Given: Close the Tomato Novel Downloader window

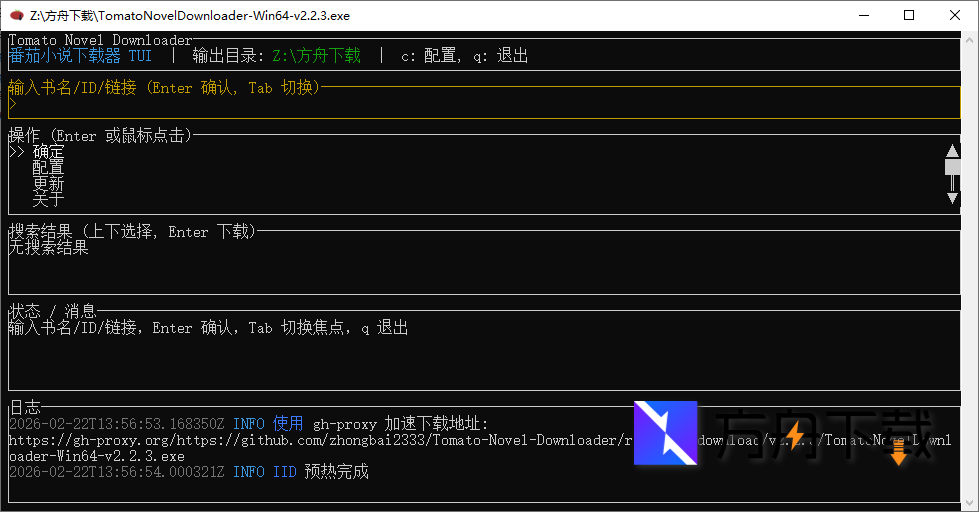Looking at the screenshot, I should [x=954, y=16].
